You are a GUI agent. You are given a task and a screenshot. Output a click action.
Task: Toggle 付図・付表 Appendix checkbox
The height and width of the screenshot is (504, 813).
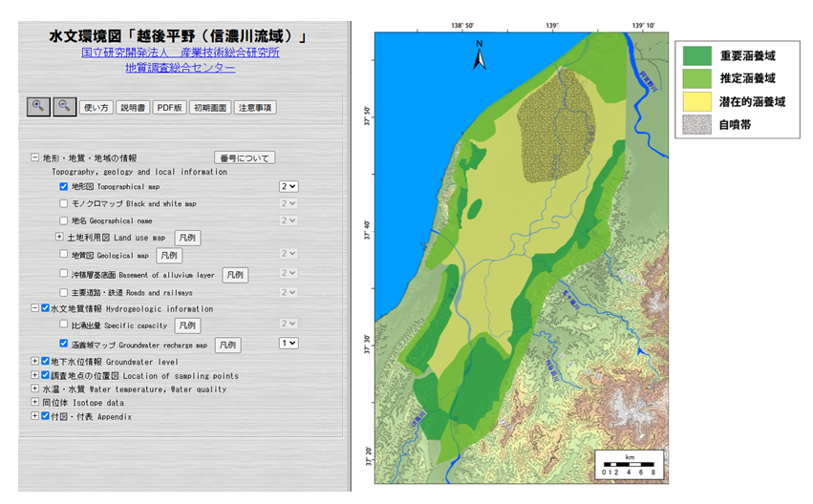click(x=45, y=415)
